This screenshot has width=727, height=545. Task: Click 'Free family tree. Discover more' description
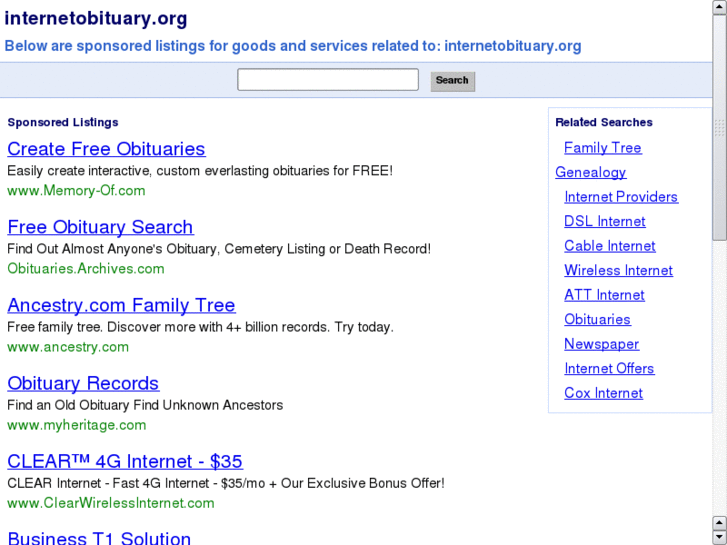click(200, 327)
